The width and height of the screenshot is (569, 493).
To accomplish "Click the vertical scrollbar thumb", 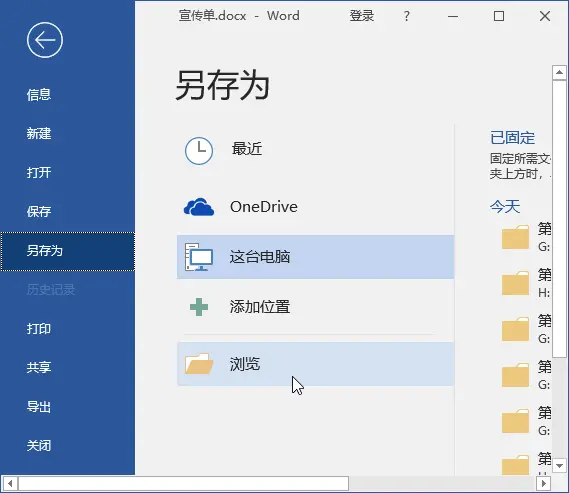I will (x=559, y=219).
